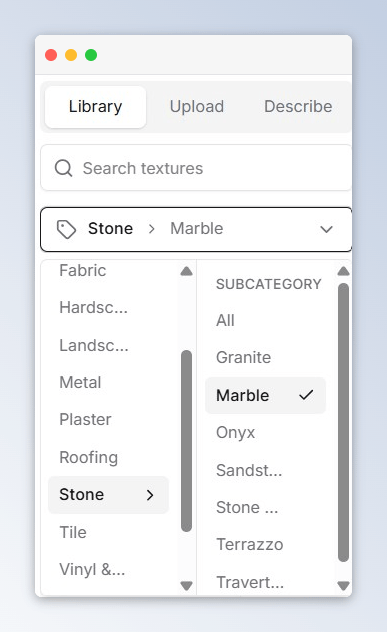Click the tag icon in category selector
Image resolution: width=387 pixels, height=632 pixels.
[x=66, y=229]
